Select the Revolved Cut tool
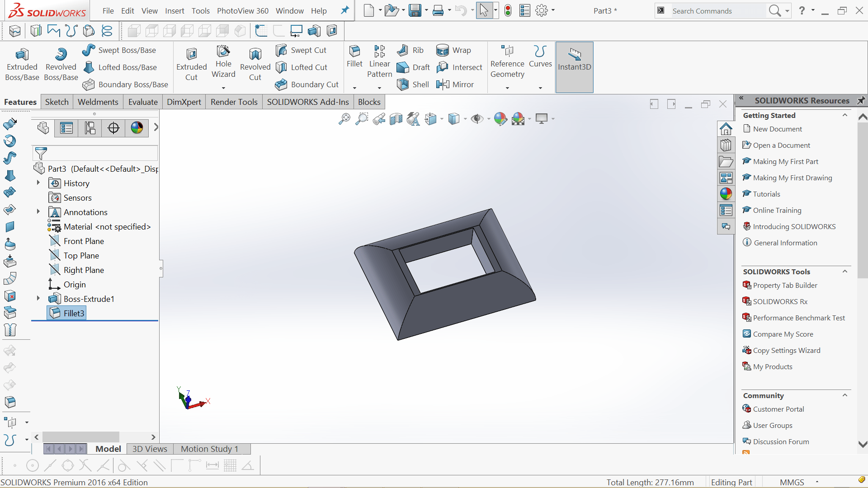Screen dimensions: 868x488 point(255,65)
